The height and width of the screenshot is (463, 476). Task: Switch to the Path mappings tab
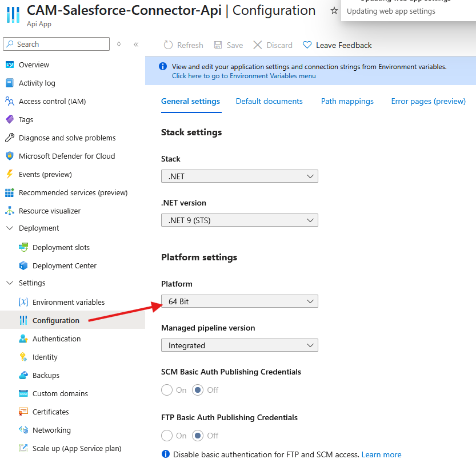tap(347, 101)
